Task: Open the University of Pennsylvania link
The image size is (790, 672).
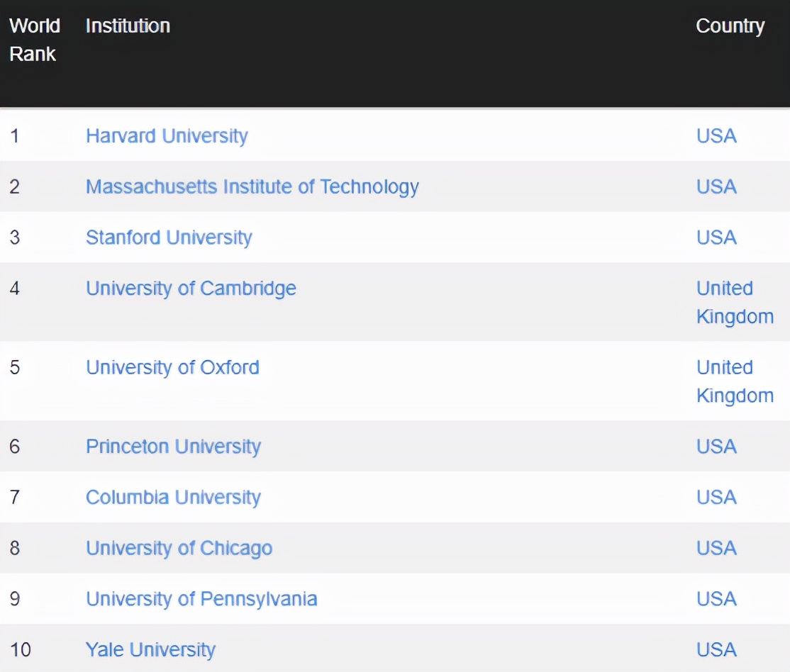Action: point(201,599)
